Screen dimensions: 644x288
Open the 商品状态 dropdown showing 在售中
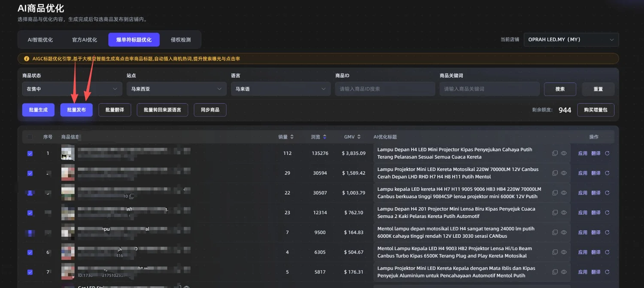(72, 89)
